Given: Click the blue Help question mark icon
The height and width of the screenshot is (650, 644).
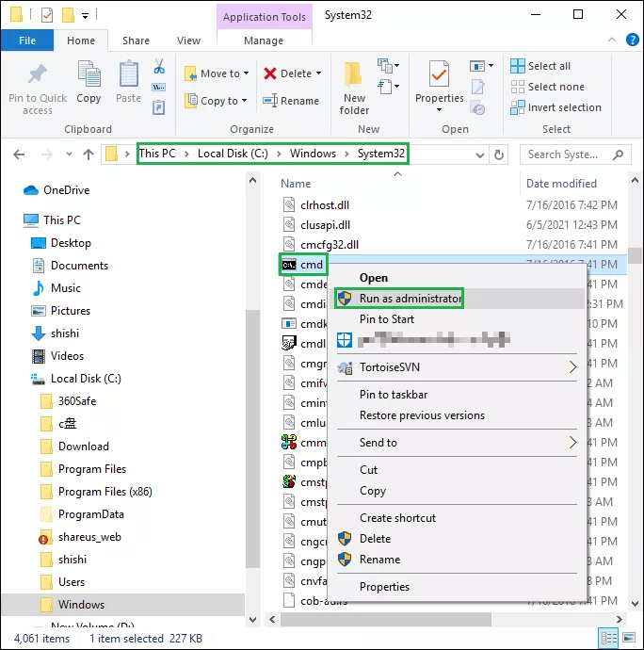Looking at the screenshot, I should 633,40.
